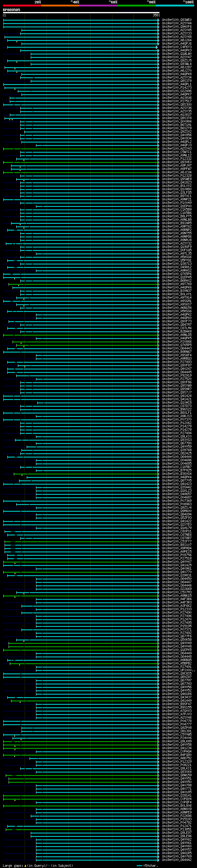Click green alignment bar for UniRef100_Q93VE0
Screen dimensions: 197x868
click(81, 162)
